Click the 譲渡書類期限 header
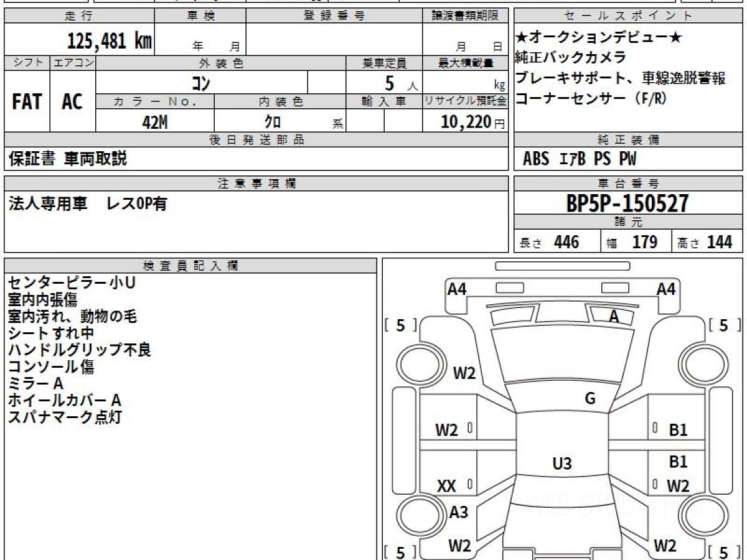747x560 pixels. pos(465,16)
